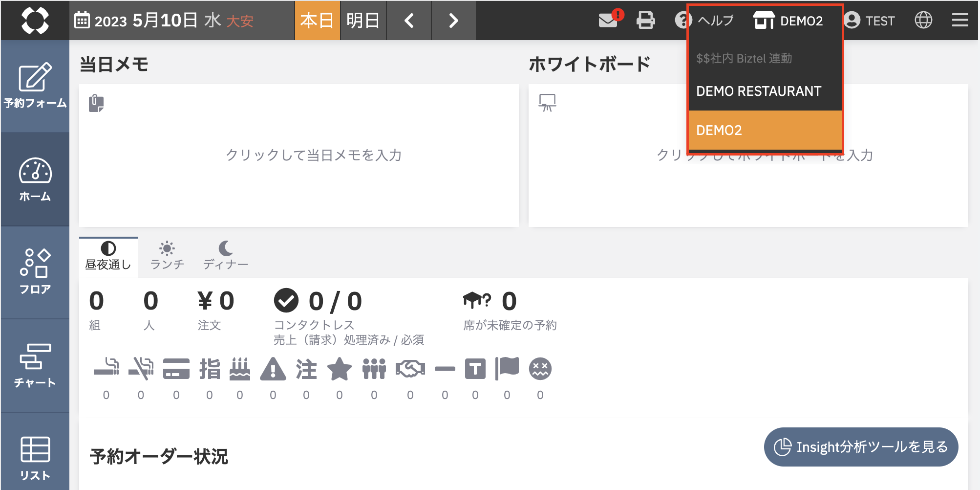980x490 pixels.
Task: Open the reservation form (予約フォーム) in sidebar
Action: (35, 86)
